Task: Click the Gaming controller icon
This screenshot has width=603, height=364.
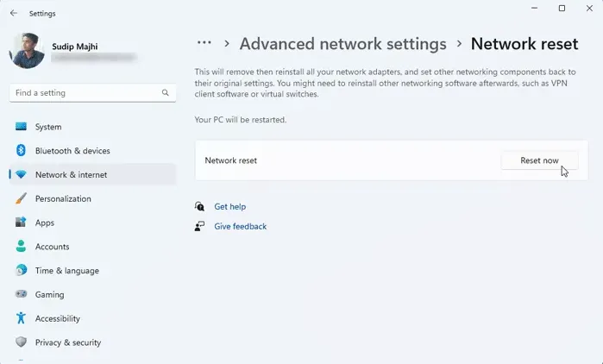Action: point(21,294)
